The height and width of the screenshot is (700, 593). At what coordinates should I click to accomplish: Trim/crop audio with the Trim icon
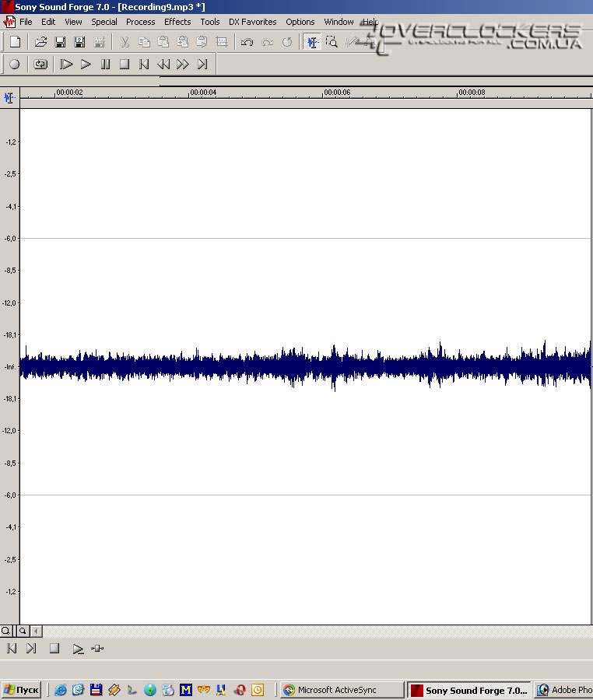coord(222,43)
